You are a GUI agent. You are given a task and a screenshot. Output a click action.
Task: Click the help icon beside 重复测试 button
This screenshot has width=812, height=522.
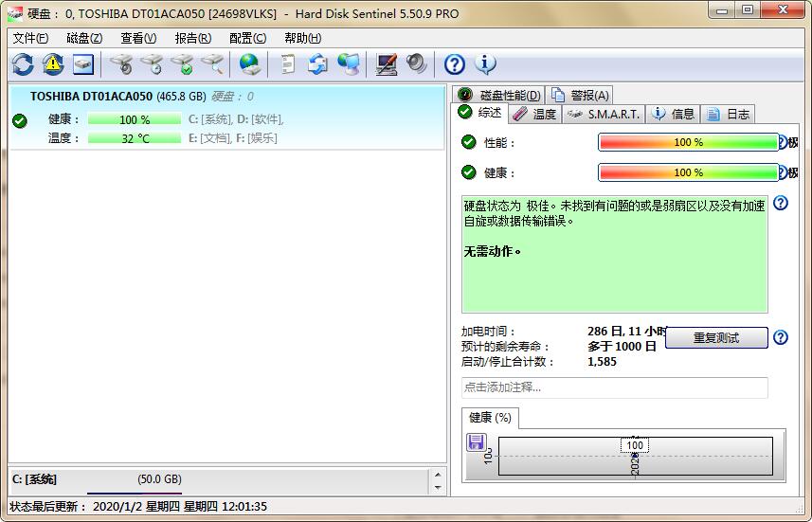781,337
